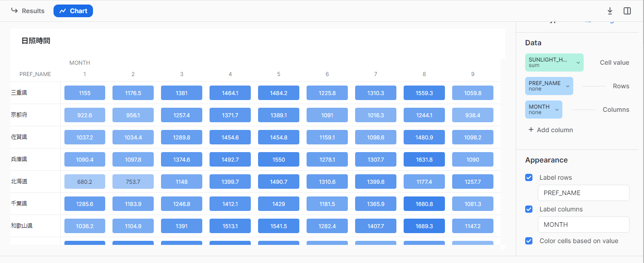
Task: Edit the PREF_NAME row label field
Action: click(x=583, y=193)
